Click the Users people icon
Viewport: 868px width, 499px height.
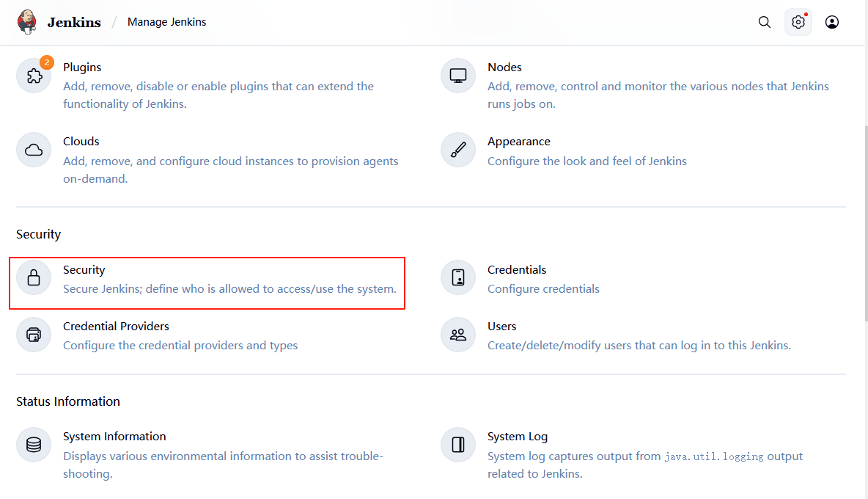pyautogui.click(x=458, y=335)
